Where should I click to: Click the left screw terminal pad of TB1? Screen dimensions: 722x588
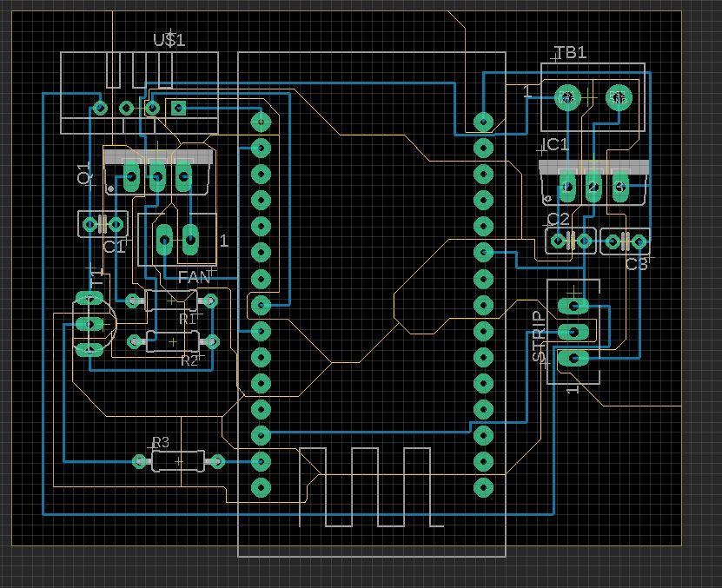tap(567, 97)
